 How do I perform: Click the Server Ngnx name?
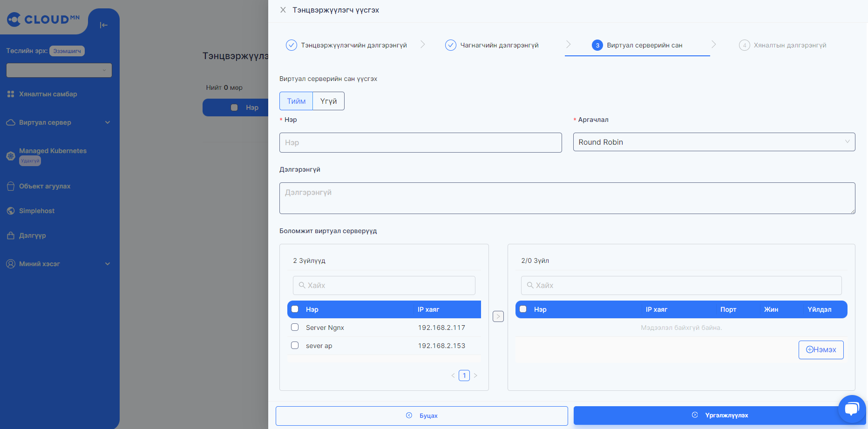[325, 328]
